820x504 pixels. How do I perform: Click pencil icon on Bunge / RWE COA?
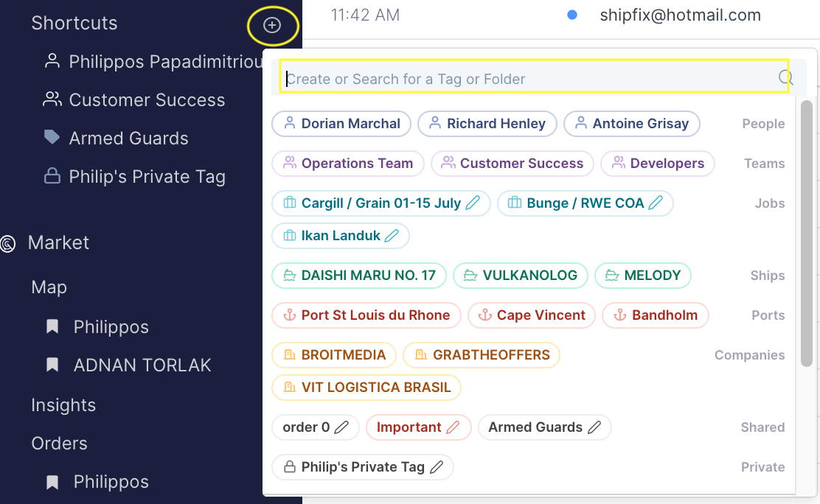(656, 203)
